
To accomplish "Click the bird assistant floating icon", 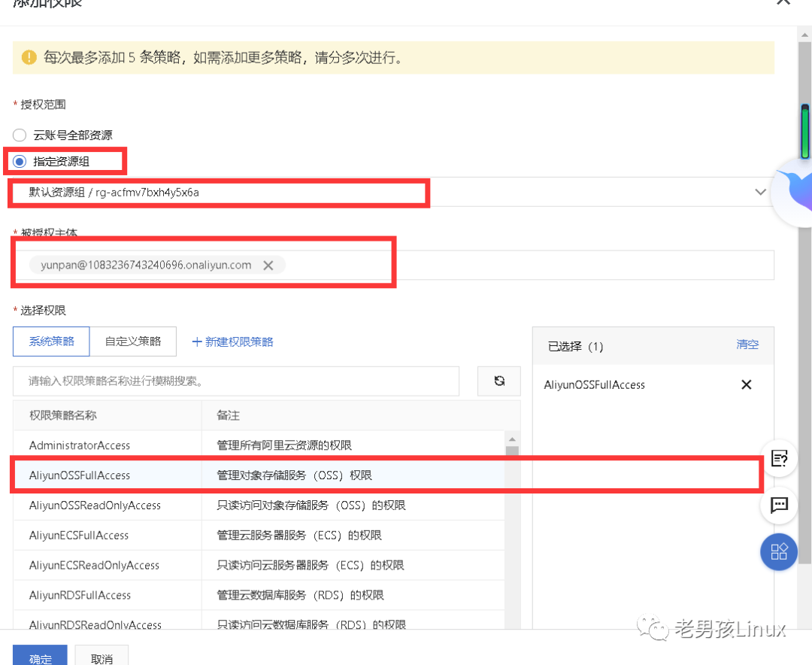I will click(x=792, y=192).
